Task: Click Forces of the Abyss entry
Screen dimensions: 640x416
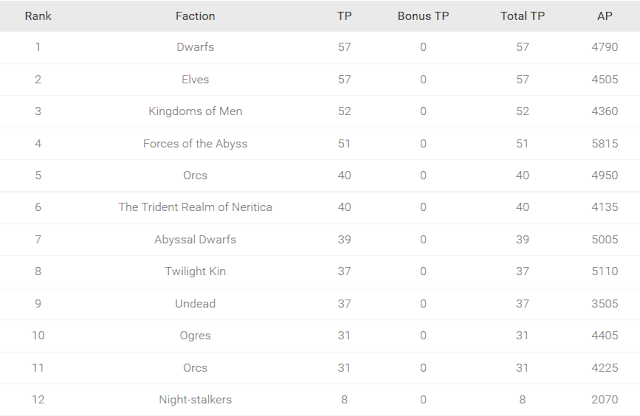Action: [x=195, y=143]
